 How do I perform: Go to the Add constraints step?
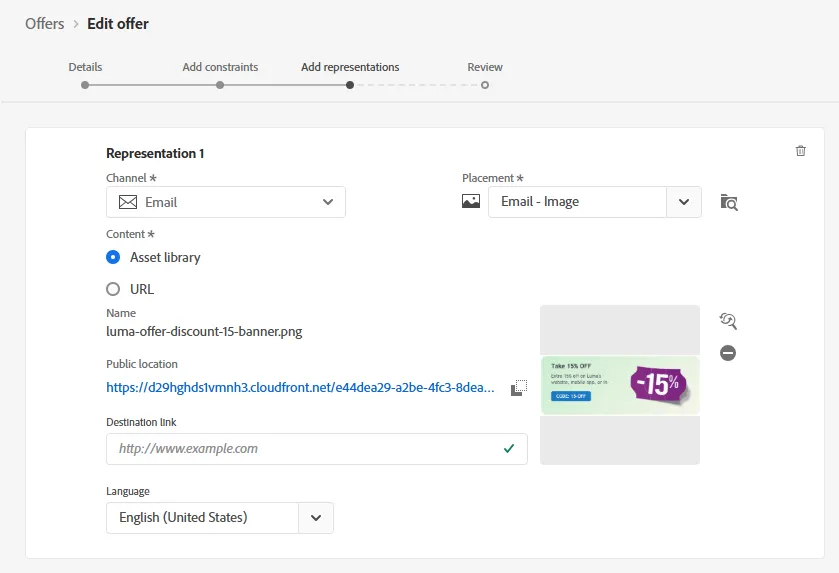point(220,67)
